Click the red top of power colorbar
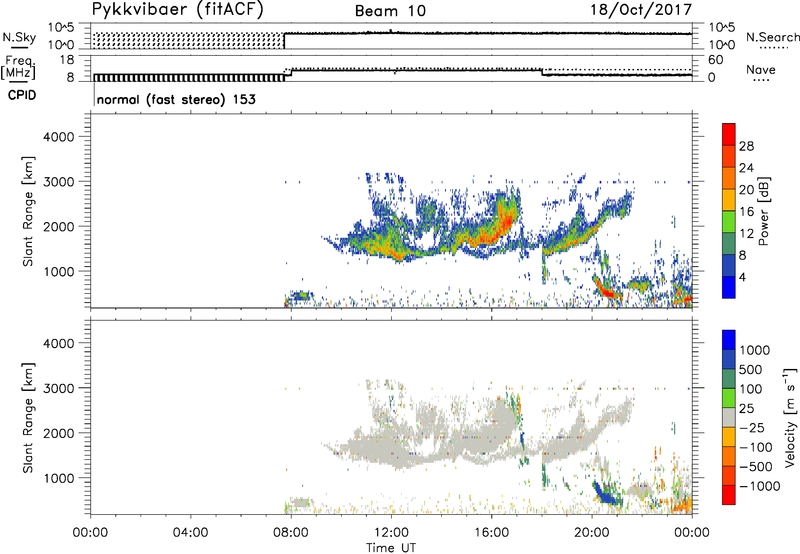 729,134
